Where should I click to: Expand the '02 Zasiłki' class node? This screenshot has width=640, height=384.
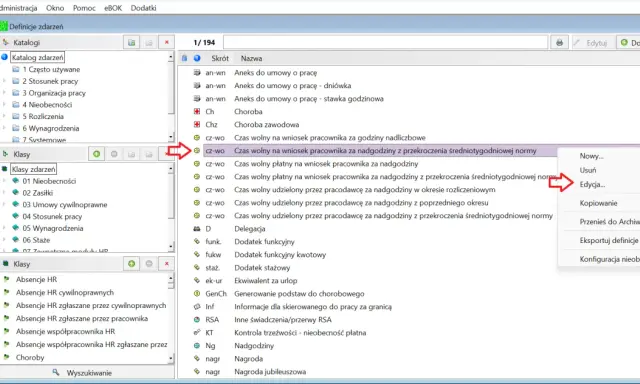click(x=4, y=193)
